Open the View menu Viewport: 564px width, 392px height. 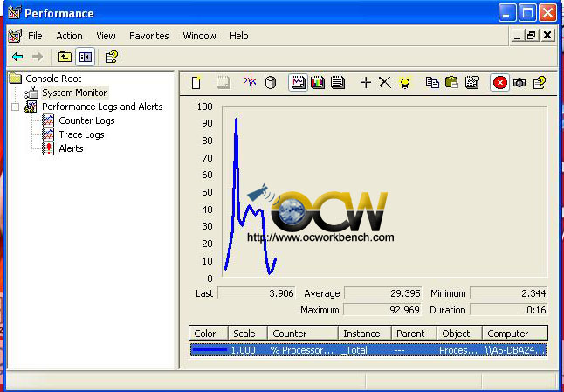tap(106, 36)
